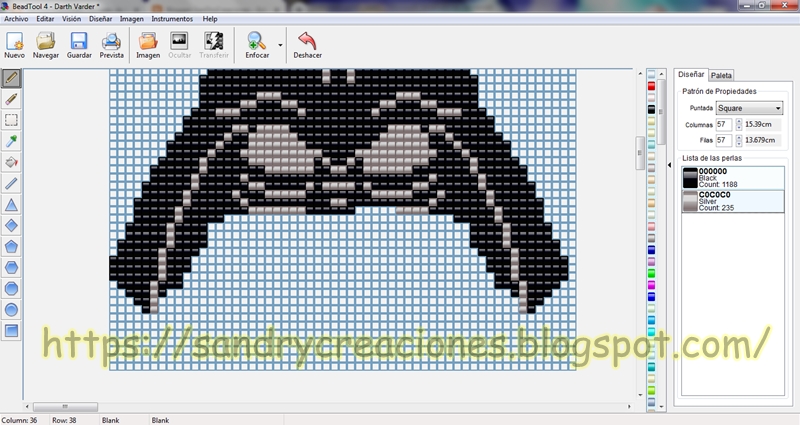Viewport: 800px width, 425px height.
Task: Select the Hexagon shape tool
Action: pyautogui.click(x=11, y=267)
